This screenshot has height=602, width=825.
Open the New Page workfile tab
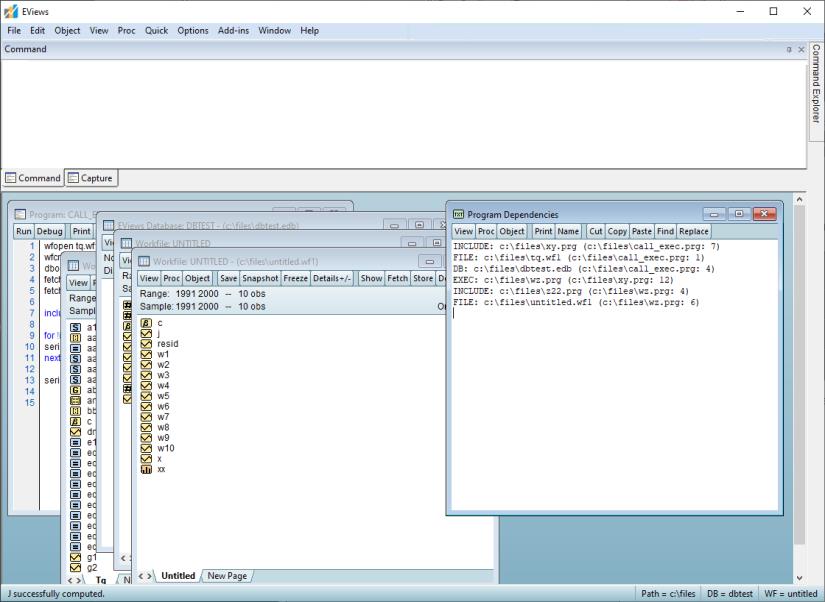tap(227, 576)
